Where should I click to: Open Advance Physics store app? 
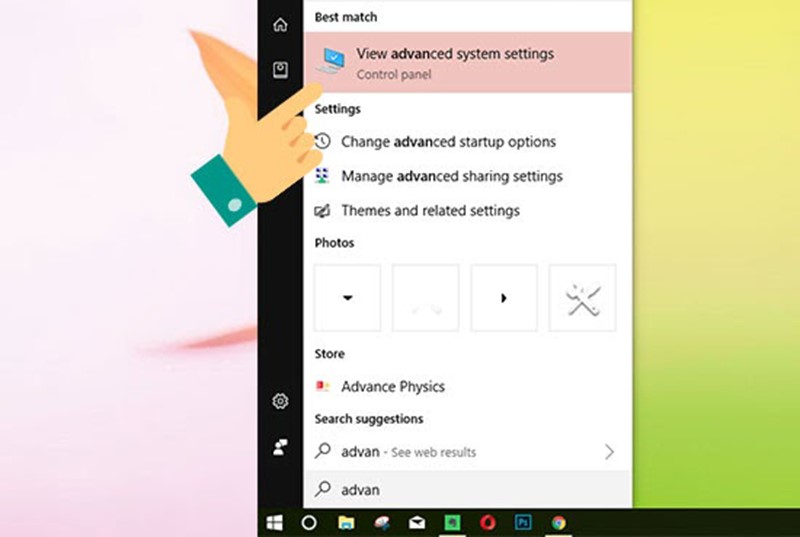tap(392, 386)
